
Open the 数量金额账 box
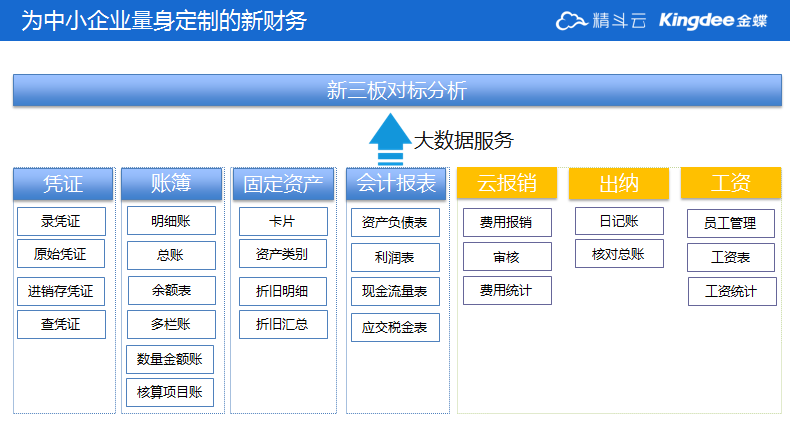170,359
